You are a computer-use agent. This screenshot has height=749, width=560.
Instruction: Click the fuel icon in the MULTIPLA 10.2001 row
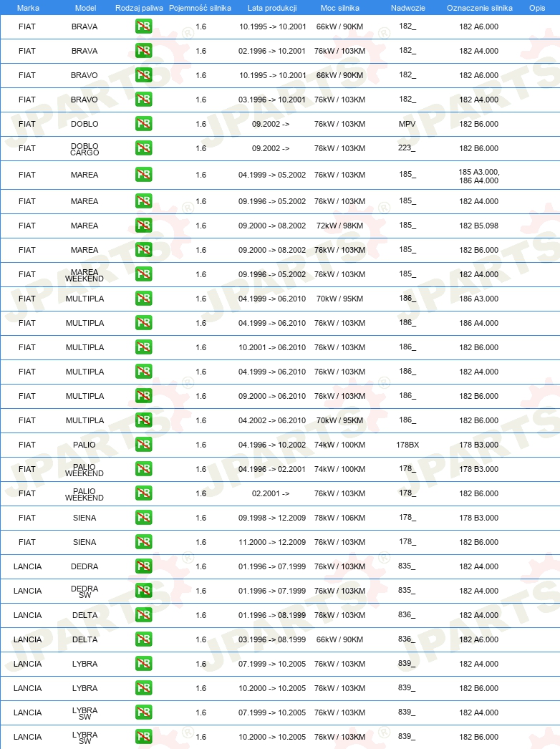tap(143, 347)
